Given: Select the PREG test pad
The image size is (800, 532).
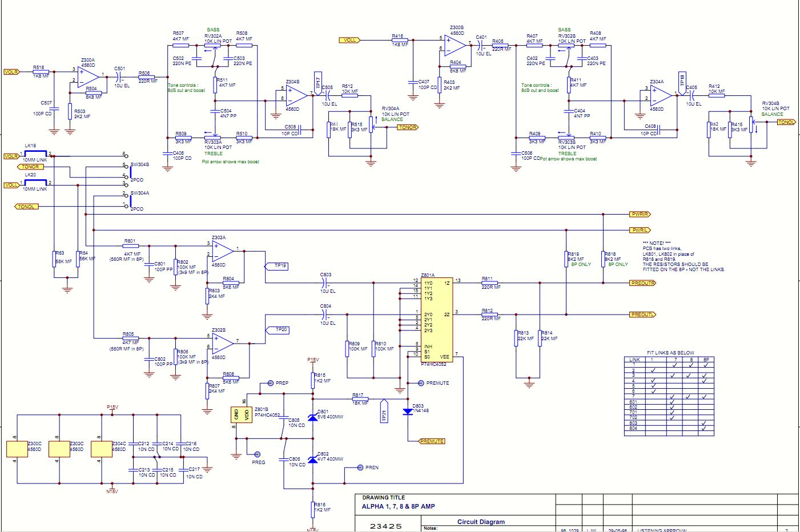Looking at the screenshot, I should tap(257, 454).
